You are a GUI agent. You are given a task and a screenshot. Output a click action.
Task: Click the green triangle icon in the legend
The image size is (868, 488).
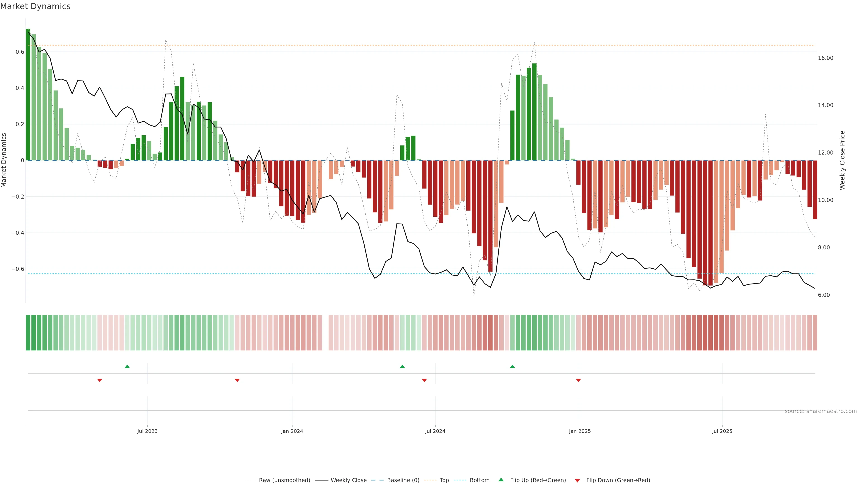coord(501,480)
